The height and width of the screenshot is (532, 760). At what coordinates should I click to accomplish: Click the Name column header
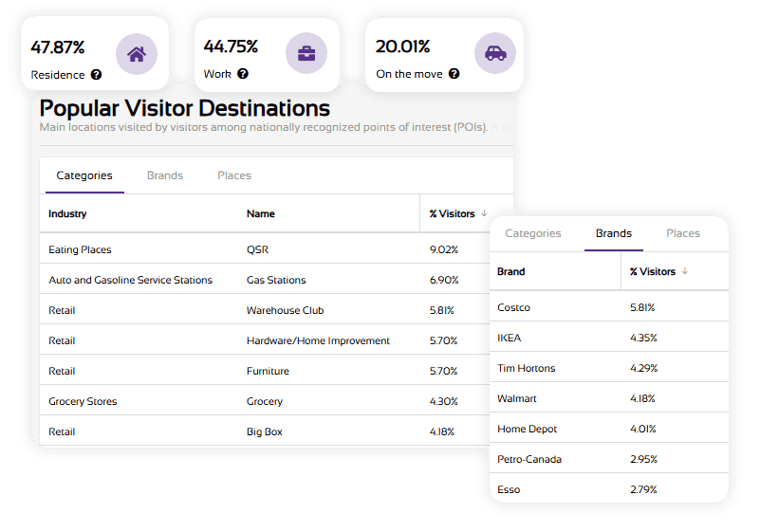pos(261,213)
